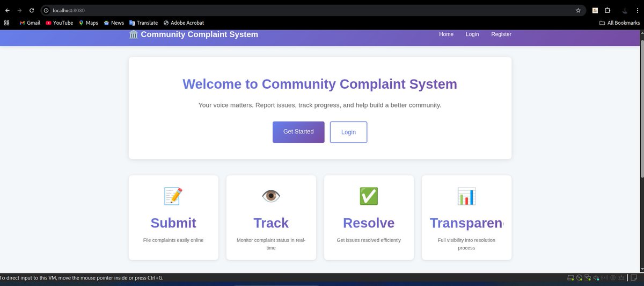This screenshot has height=286, width=644.
Task: Click the Track card heading
Action: 271,223
